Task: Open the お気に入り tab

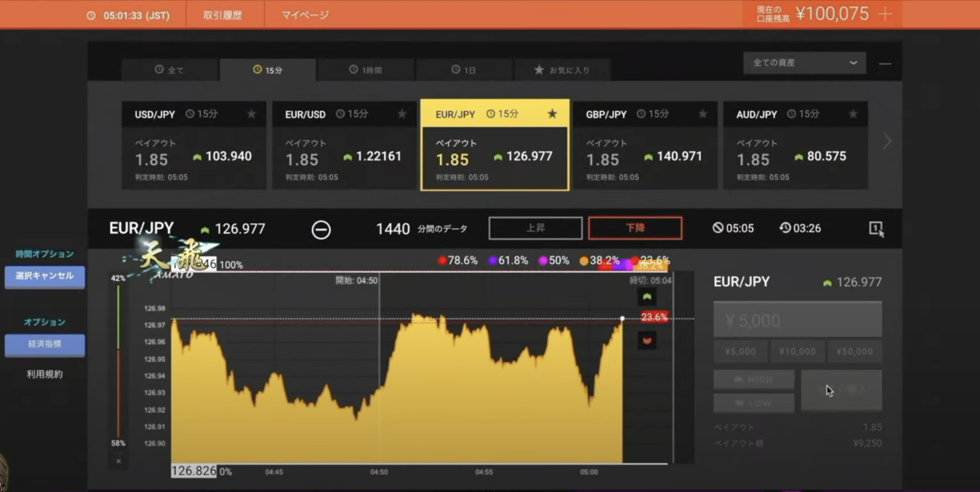Action: (562, 70)
